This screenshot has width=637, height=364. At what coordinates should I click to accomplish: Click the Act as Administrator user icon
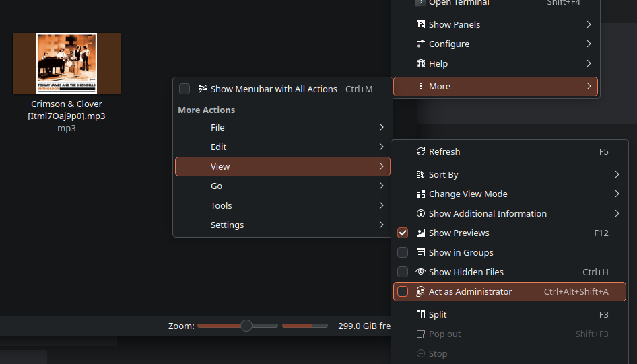coord(420,291)
